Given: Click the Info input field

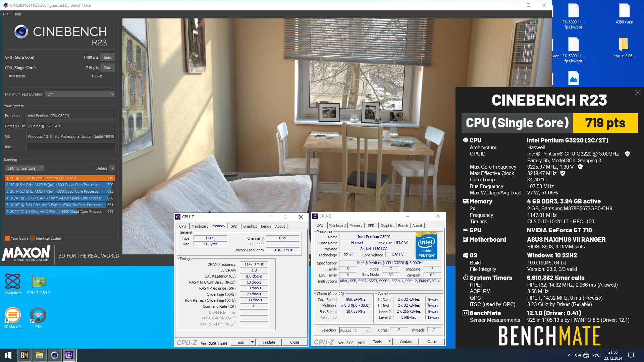Looking at the screenshot, I should (71, 147).
